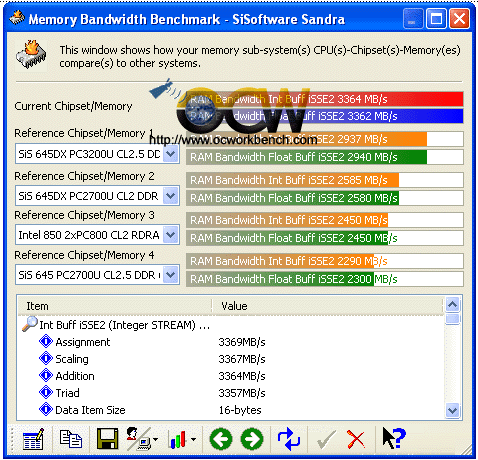The width and height of the screenshot is (478, 460).
Task: Select the Data Item Size row label
Action: click(90, 410)
